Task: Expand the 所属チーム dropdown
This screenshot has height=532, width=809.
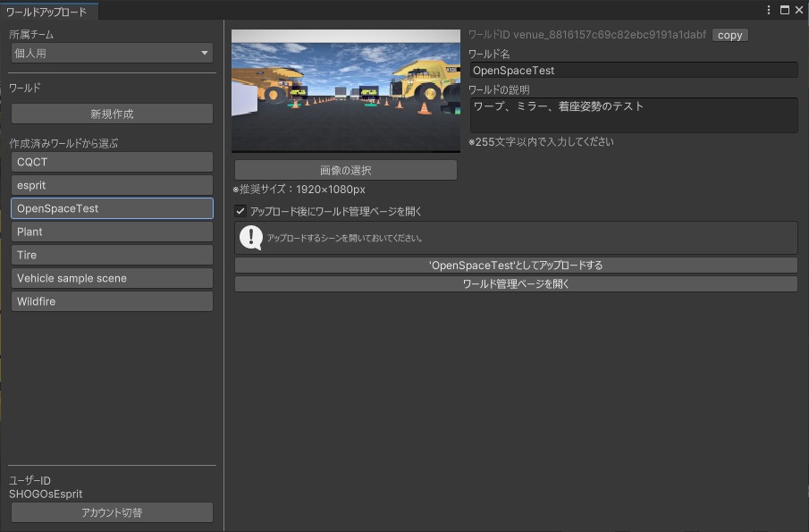Action: 112,54
